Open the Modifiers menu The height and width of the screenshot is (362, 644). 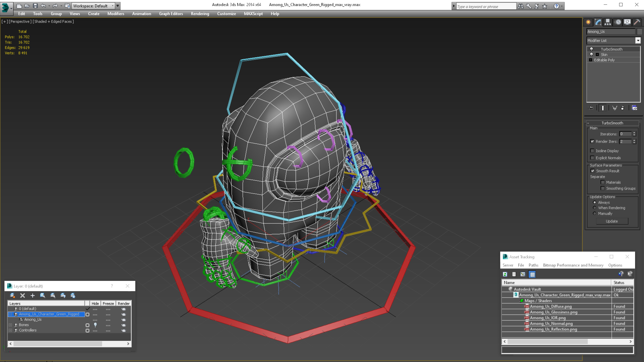[x=116, y=14]
